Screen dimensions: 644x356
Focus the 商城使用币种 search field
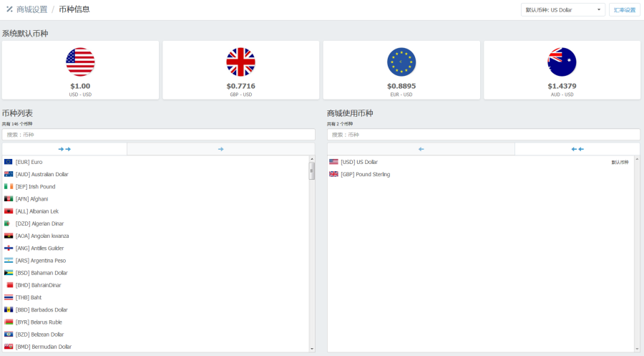[483, 135]
